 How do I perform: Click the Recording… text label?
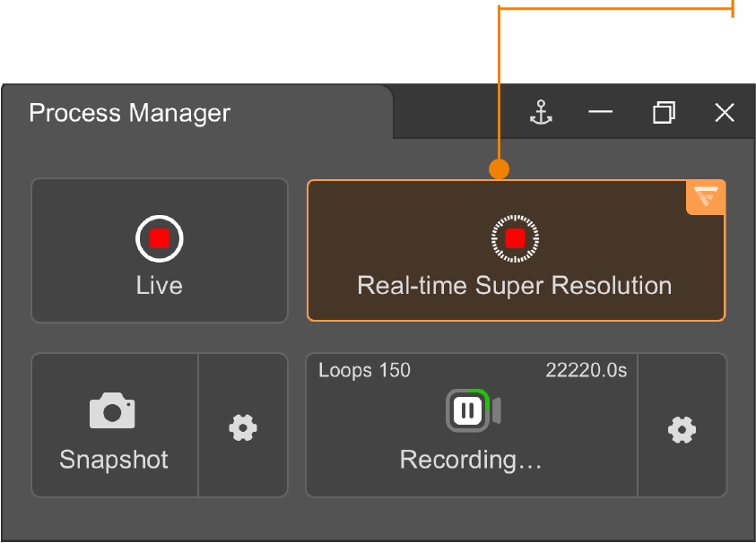coord(471,459)
